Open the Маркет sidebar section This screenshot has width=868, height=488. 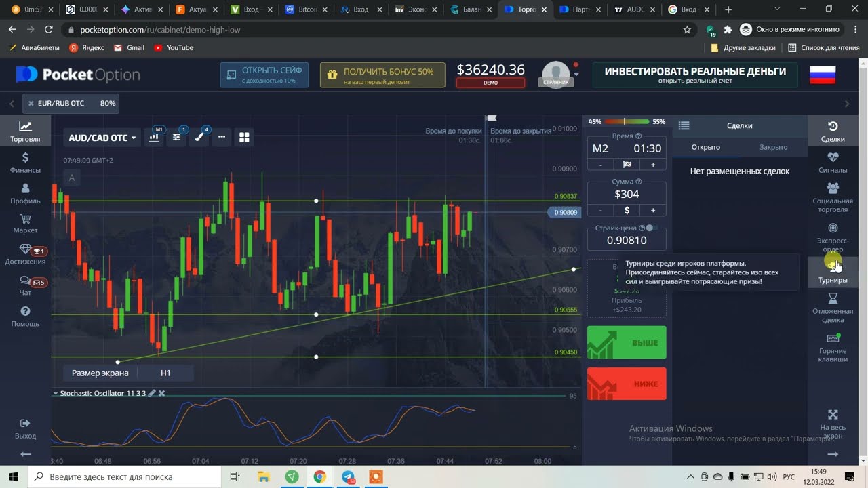(25, 224)
